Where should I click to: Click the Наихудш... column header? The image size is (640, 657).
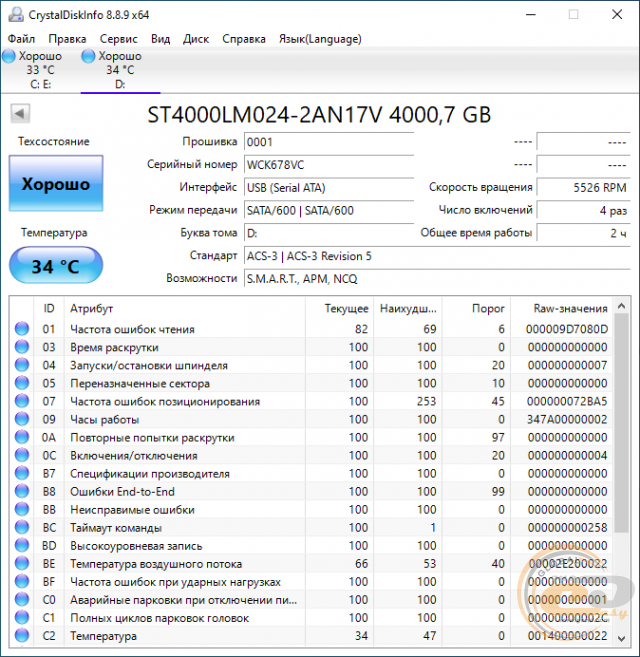408,308
